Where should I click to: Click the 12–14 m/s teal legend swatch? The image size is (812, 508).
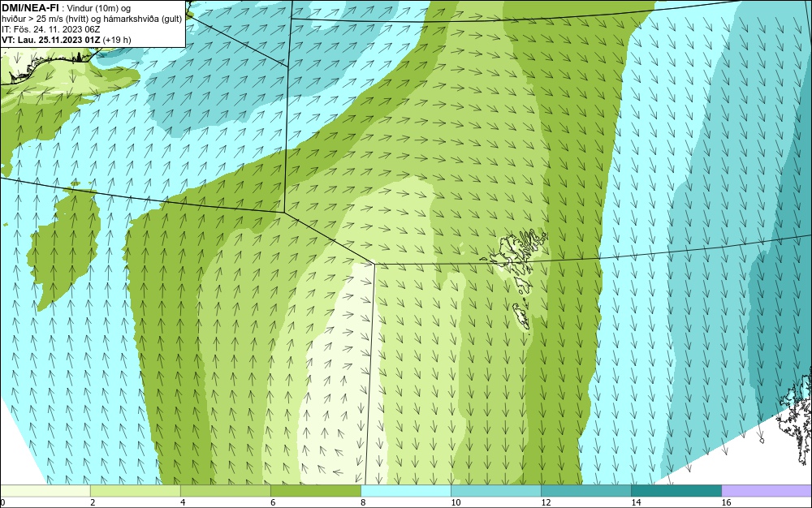(x=585, y=490)
